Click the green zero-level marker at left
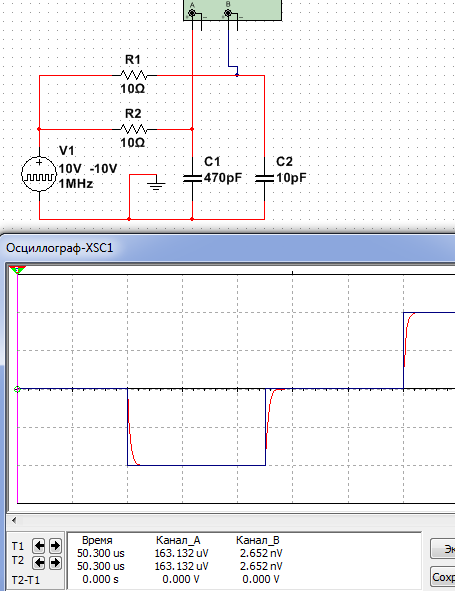Image resolution: width=455 pixels, height=591 pixels. (x=17, y=389)
